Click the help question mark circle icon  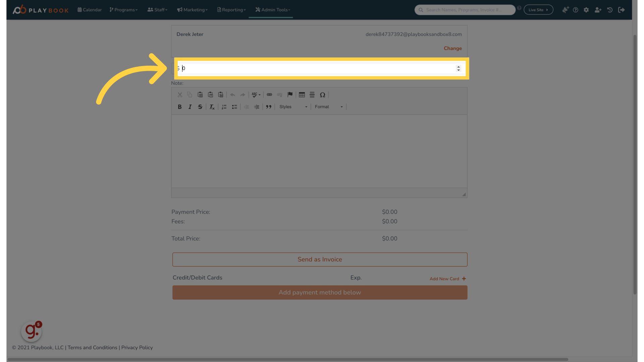click(x=576, y=10)
